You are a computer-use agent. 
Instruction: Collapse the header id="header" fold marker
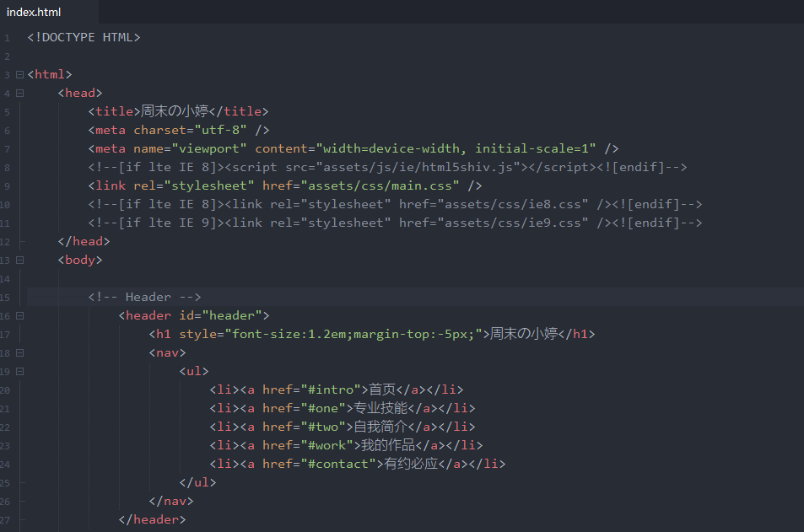pos(20,315)
